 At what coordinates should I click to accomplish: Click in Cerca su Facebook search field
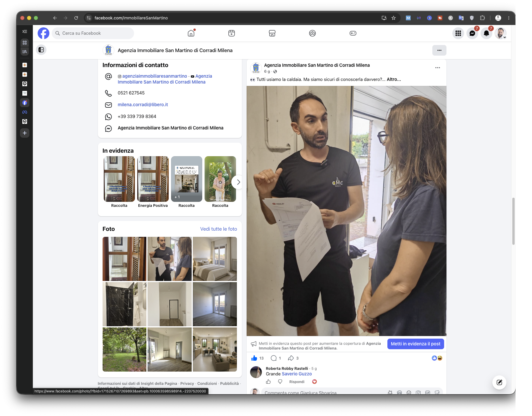(x=93, y=33)
